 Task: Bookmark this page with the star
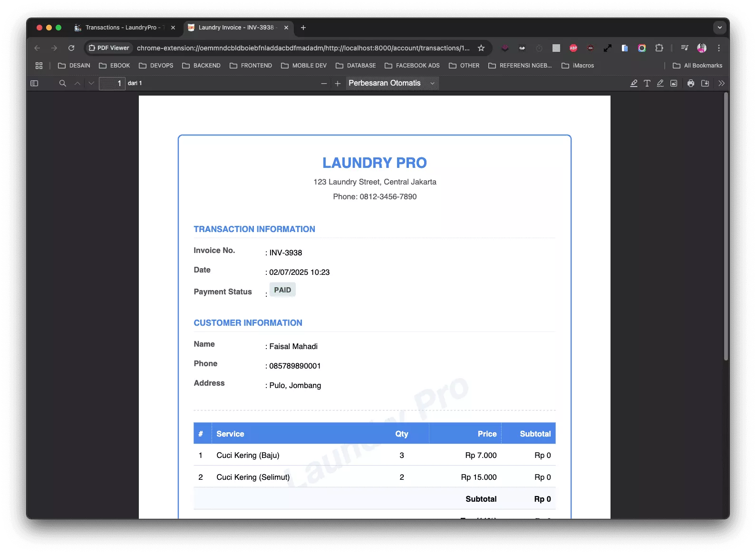coord(481,48)
